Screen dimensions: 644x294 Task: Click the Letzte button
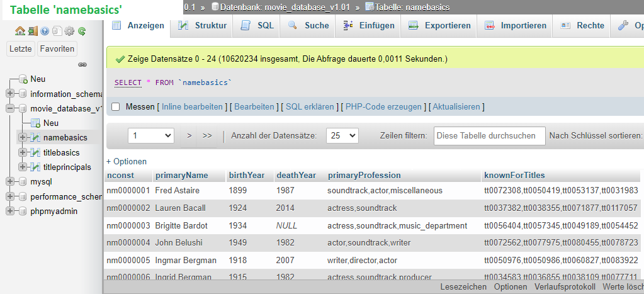coord(21,49)
